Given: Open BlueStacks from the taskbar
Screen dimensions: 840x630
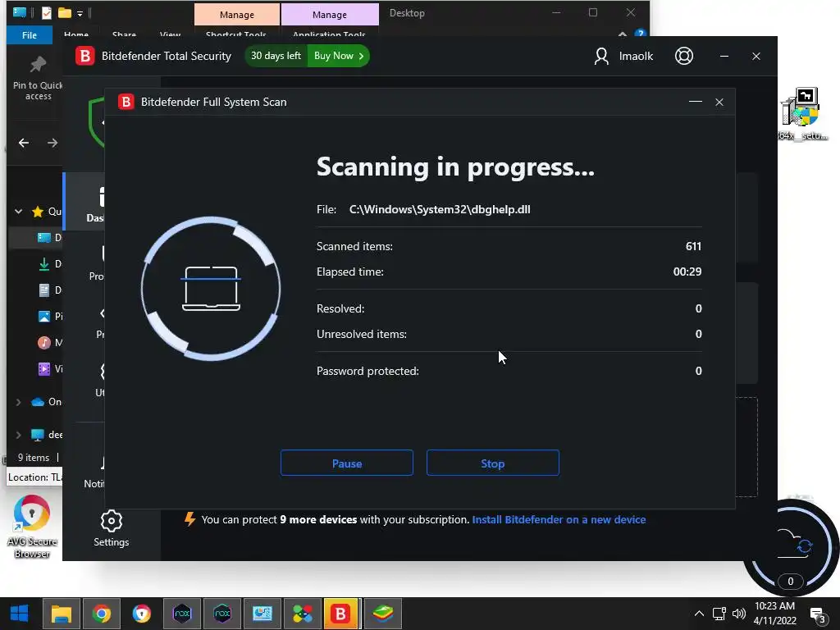Looking at the screenshot, I should (x=382, y=614).
